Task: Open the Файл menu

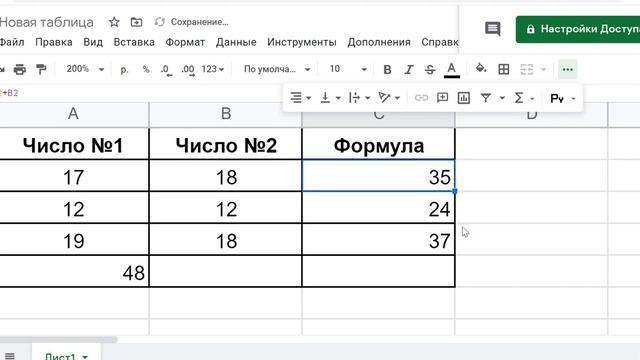Action: tap(12, 42)
